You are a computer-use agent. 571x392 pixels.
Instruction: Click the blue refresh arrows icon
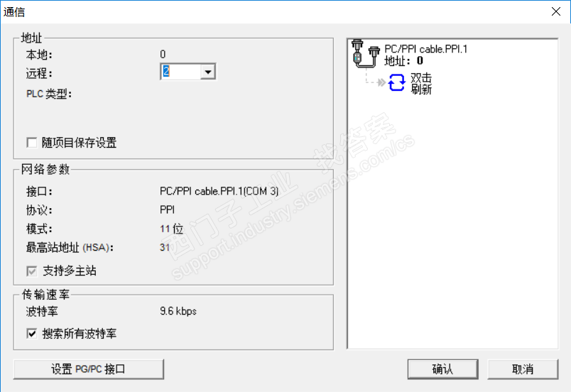396,82
